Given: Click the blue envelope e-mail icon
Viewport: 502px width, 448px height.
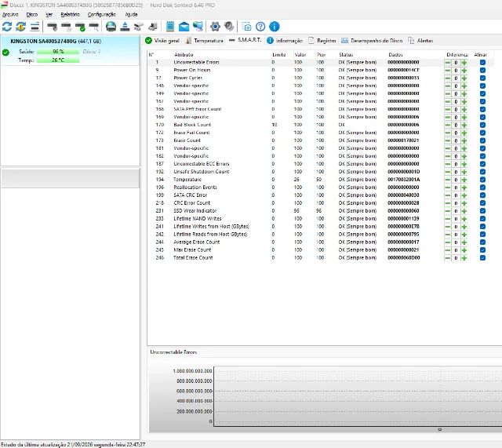Looking at the screenshot, I should click(184, 27).
